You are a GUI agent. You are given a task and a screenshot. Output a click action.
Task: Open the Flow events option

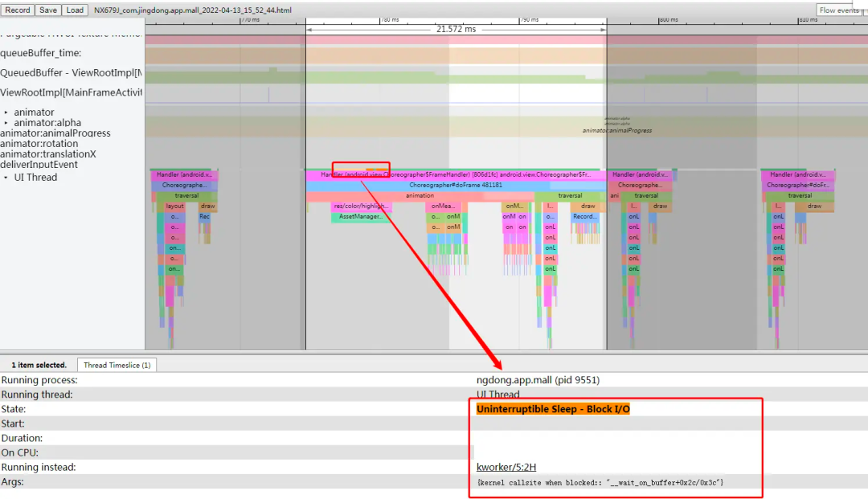839,10
